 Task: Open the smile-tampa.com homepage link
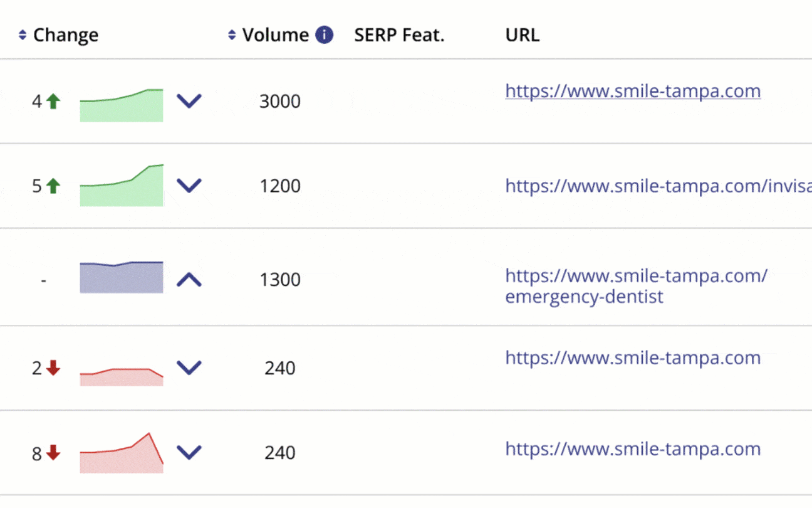tap(632, 91)
